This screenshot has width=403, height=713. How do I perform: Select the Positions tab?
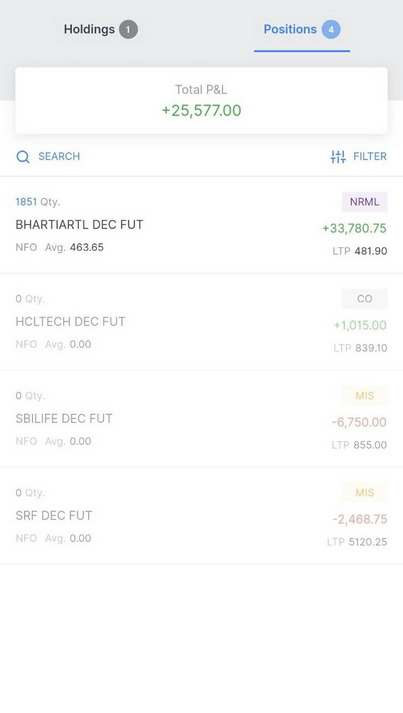point(302,30)
